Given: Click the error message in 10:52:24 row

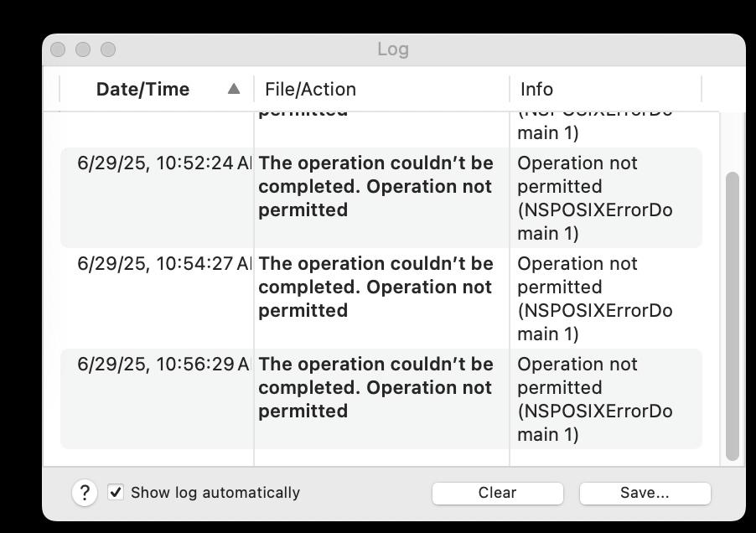Looking at the screenshot, I should (376, 187).
